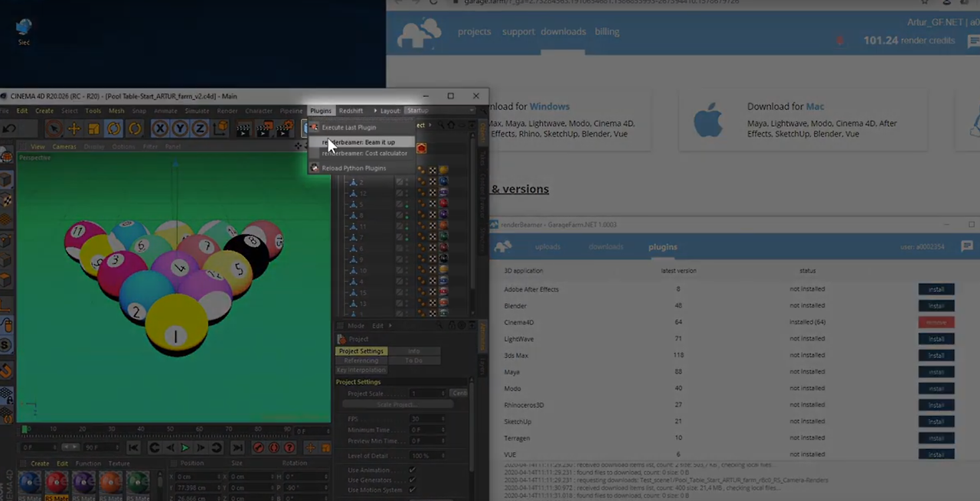Viewport: 980px width, 501px height.
Task: Select the Referencing tab
Action: click(361, 360)
